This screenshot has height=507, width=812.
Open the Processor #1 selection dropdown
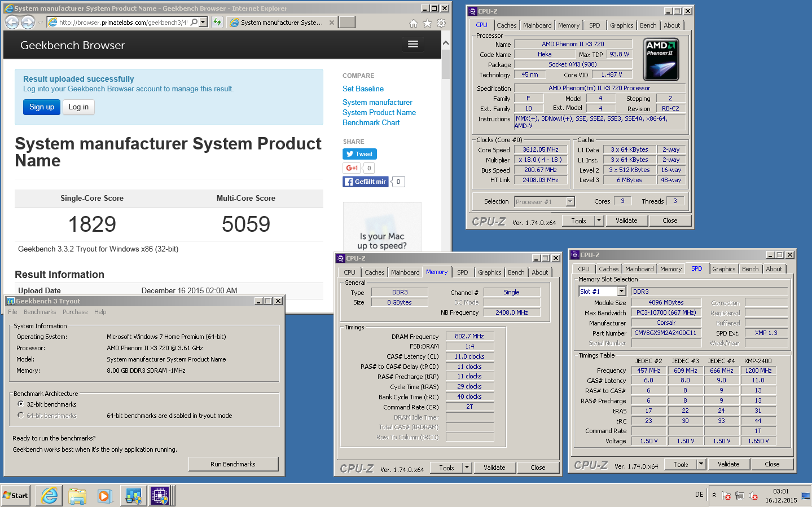[x=570, y=201]
